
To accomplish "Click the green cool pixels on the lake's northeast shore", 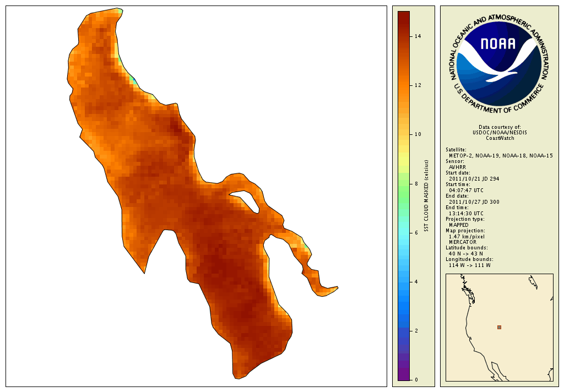I will tap(133, 80).
